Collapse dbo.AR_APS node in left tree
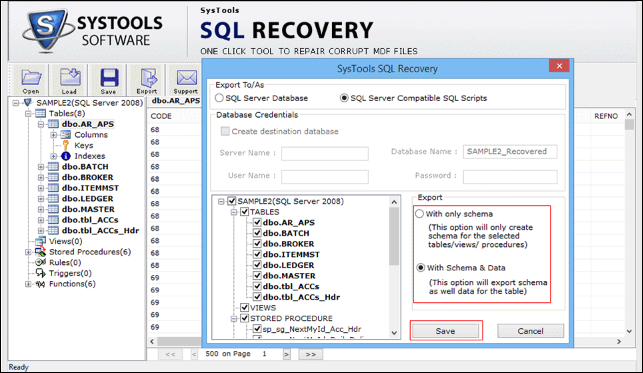Image resolution: width=643 pixels, height=373 pixels. pyautogui.click(x=41, y=124)
